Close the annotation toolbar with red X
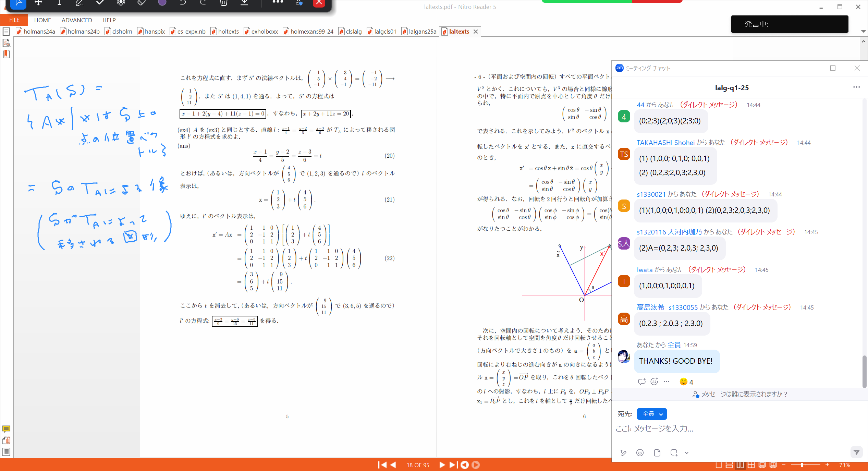This screenshot has height=471, width=868. click(319, 3)
